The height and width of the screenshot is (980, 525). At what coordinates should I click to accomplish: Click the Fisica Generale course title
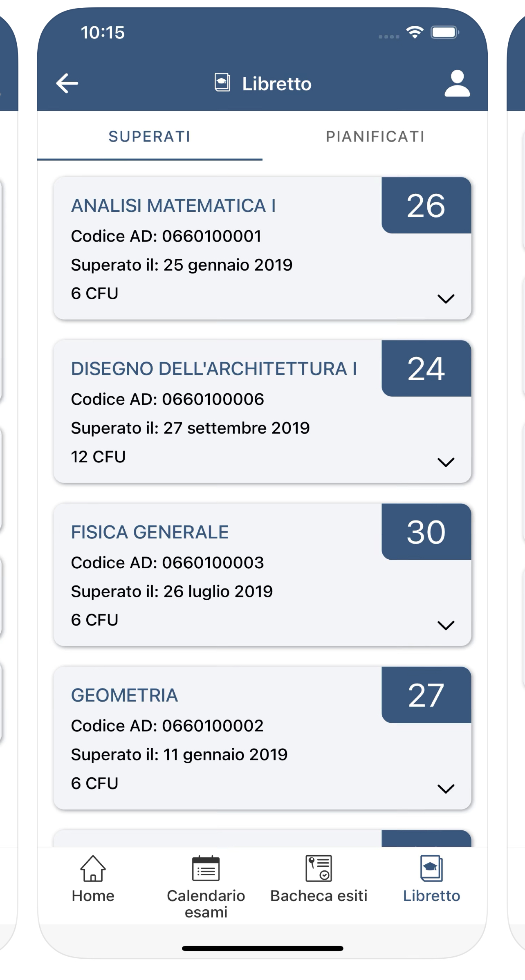coord(150,532)
